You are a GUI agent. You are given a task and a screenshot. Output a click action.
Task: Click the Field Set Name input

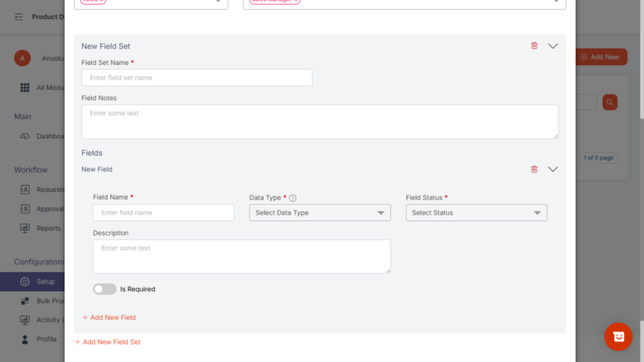(197, 78)
